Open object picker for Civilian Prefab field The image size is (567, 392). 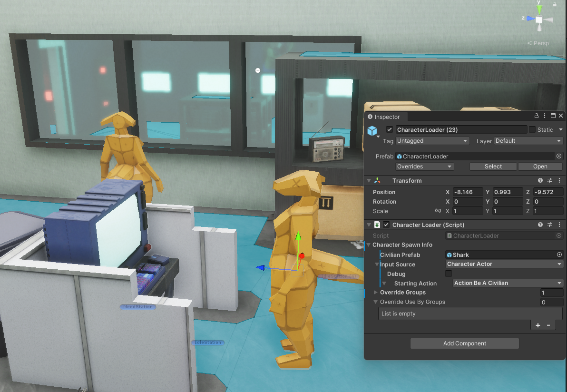(559, 255)
